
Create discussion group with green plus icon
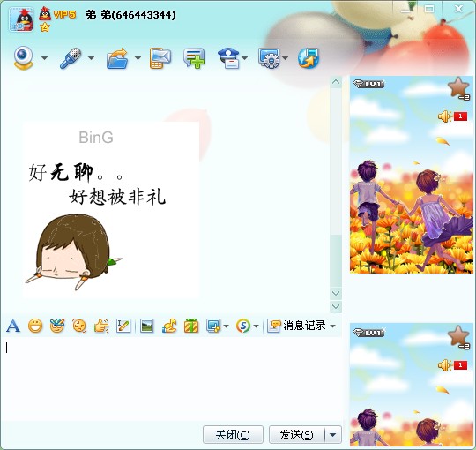pos(194,58)
